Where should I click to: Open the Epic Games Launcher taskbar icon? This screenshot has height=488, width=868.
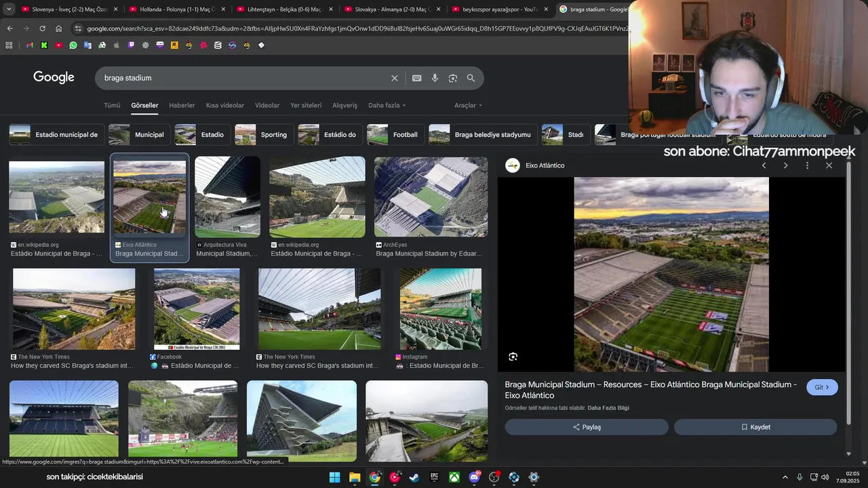tap(434, 477)
